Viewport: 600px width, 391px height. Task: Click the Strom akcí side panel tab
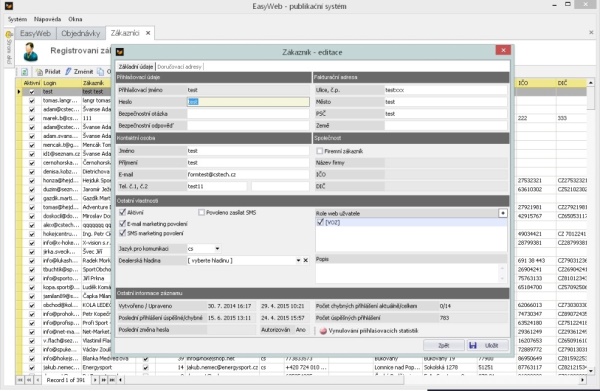click(x=9, y=48)
